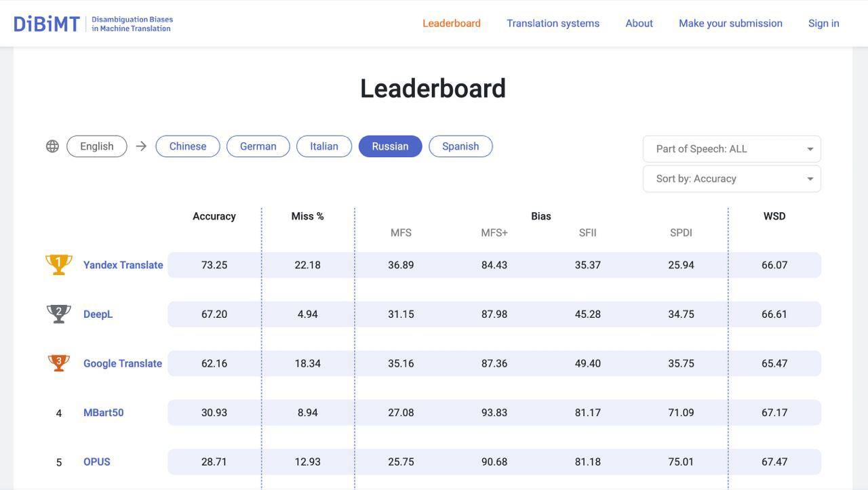Image resolution: width=868 pixels, height=490 pixels.
Task: Select Russian target language
Action: click(391, 146)
